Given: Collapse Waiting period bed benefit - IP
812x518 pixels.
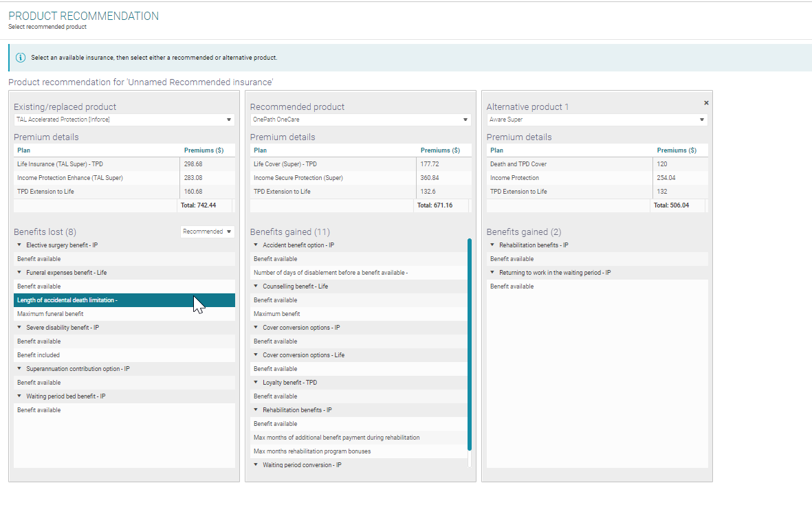Looking at the screenshot, I should [x=19, y=396].
